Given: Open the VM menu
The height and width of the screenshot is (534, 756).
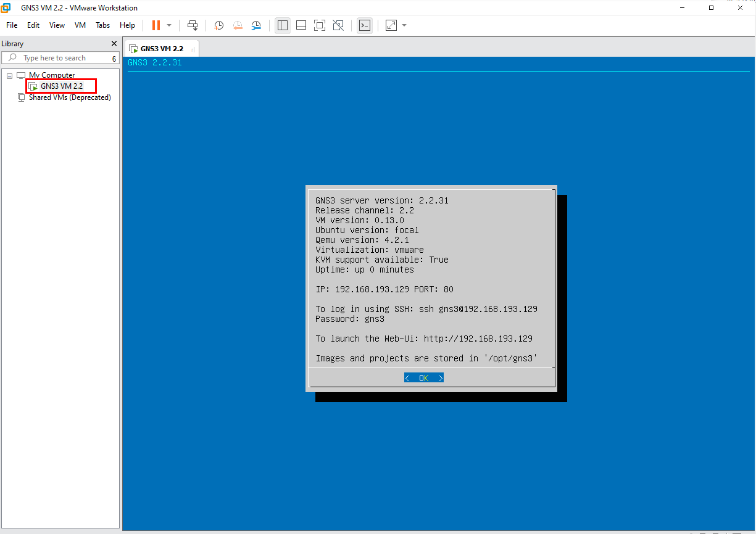Looking at the screenshot, I should [80, 25].
